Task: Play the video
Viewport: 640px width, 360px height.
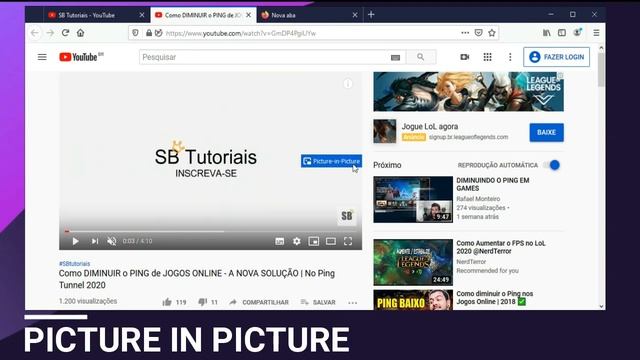Action: click(76, 241)
